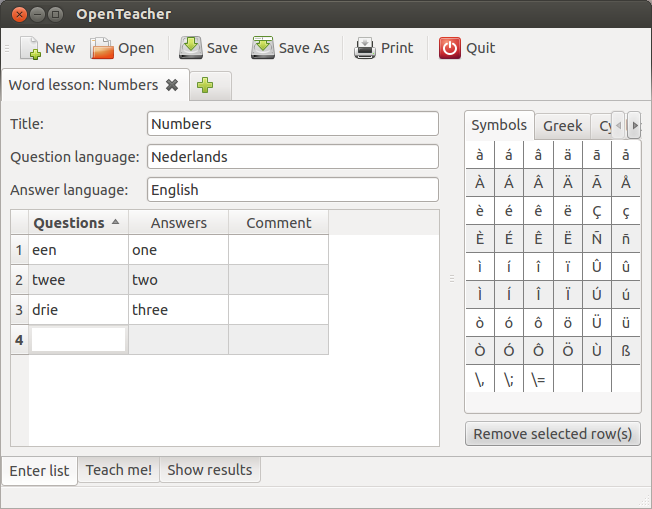Click the answer cell in row 4
This screenshot has height=509, width=652.
tap(178, 340)
